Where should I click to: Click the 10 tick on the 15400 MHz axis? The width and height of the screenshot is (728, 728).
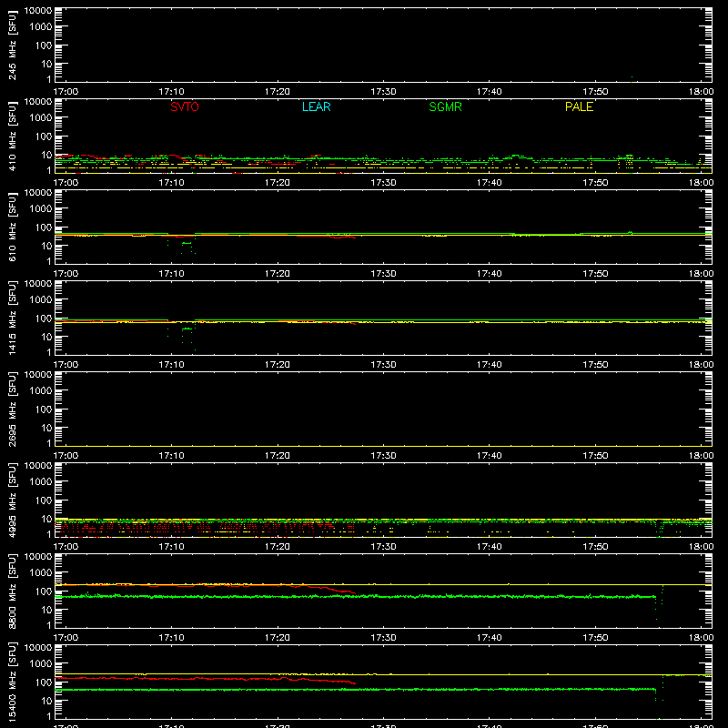[46, 701]
